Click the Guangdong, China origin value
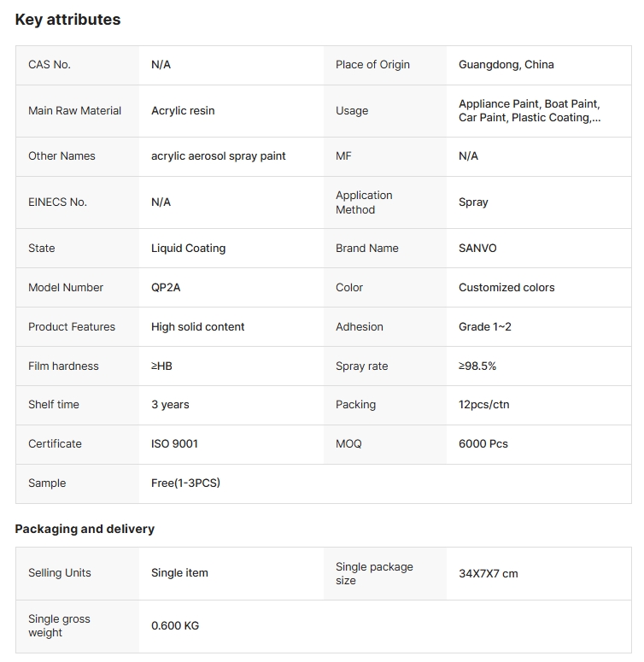 (x=506, y=65)
